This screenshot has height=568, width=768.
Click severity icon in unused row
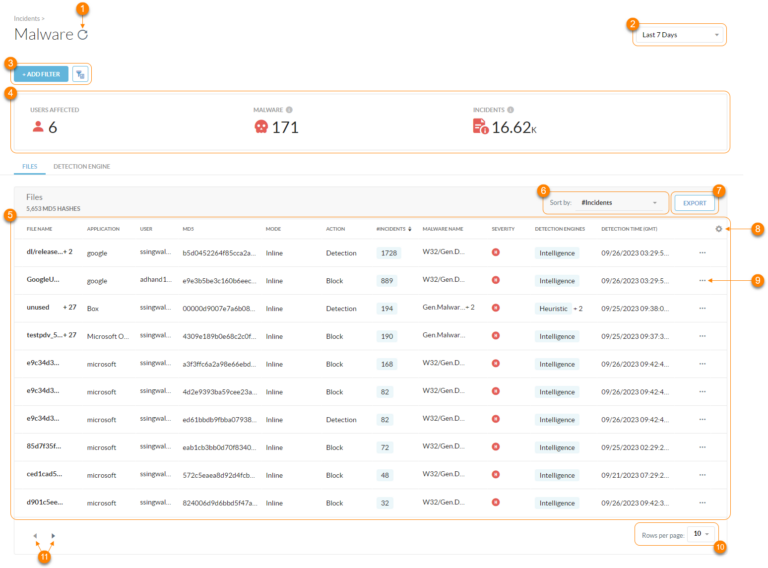pos(496,308)
